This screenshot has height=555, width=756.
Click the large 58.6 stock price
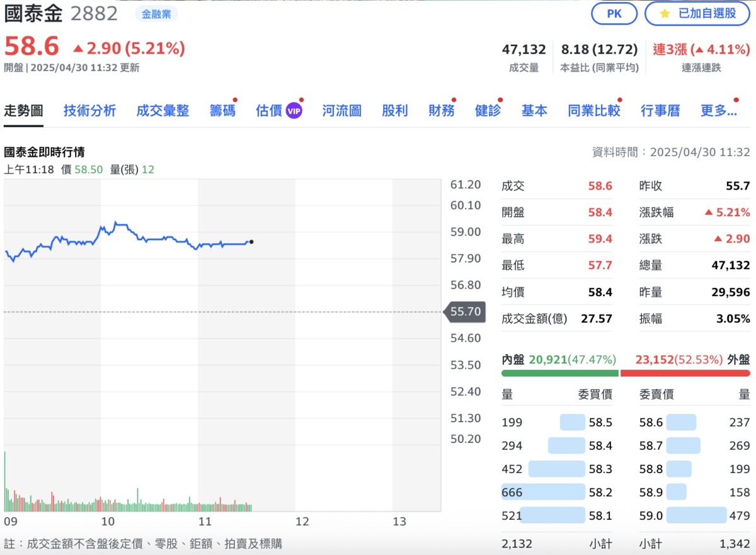31,47
